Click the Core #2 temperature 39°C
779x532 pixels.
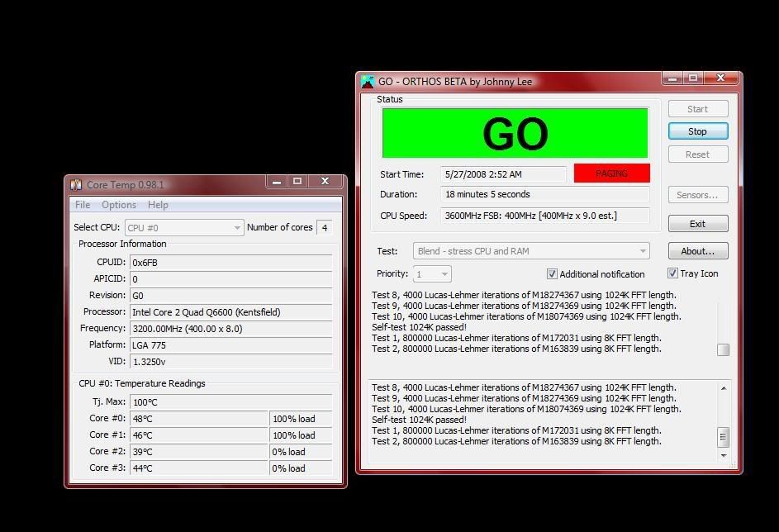pyautogui.click(x=199, y=451)
